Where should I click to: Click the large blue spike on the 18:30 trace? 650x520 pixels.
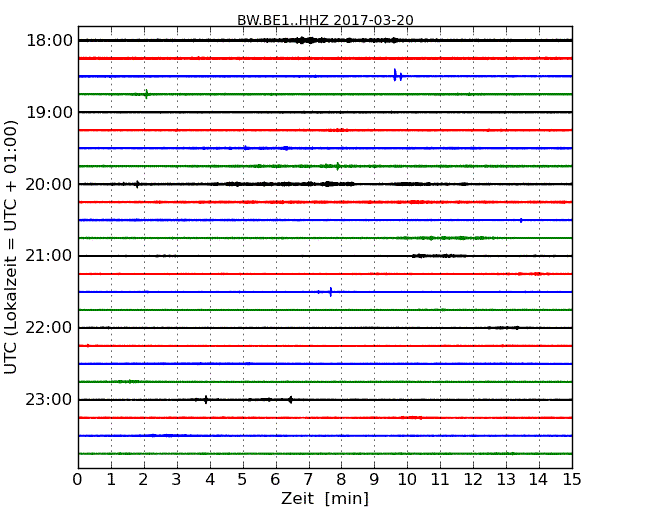point(395,75)
